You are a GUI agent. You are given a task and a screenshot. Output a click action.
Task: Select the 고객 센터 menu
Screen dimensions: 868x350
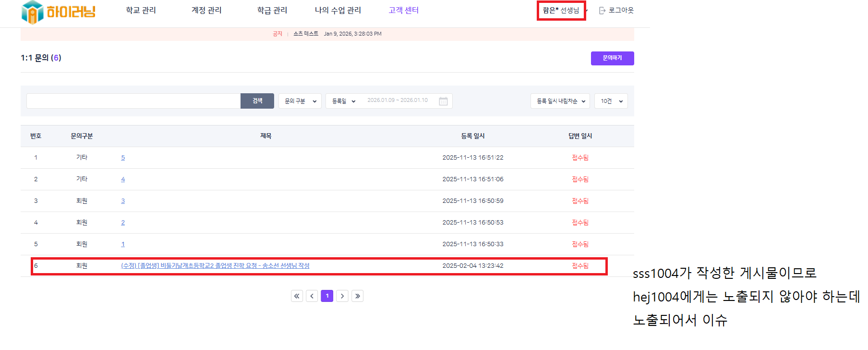403,10
